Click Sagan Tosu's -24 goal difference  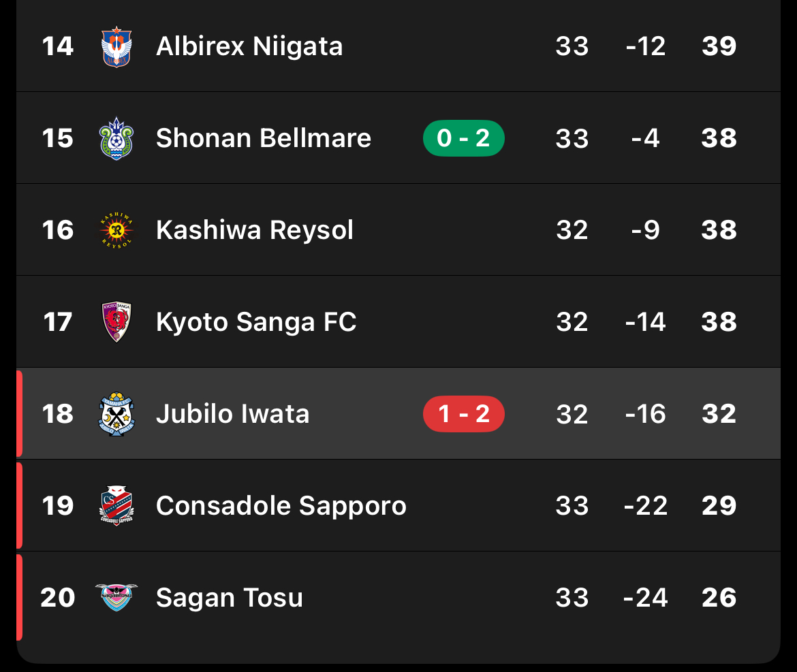click(645, 598)
